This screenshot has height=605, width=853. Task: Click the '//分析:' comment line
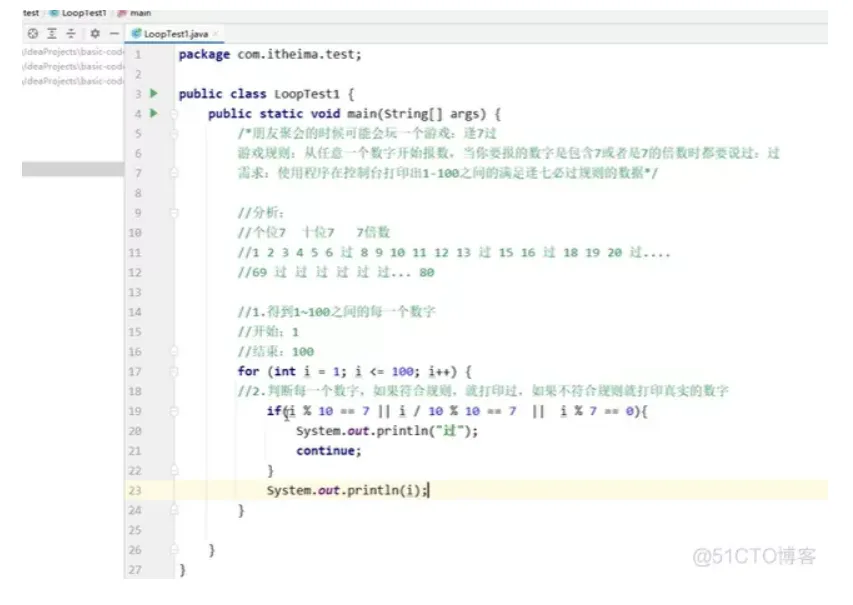(261, 213)
